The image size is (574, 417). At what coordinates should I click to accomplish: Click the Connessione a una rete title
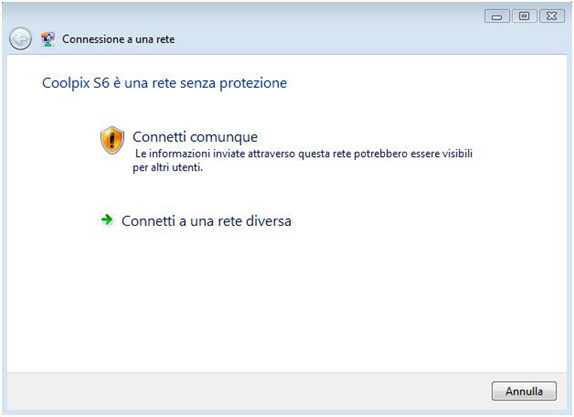pyautogui.click(x=118, y=39)
